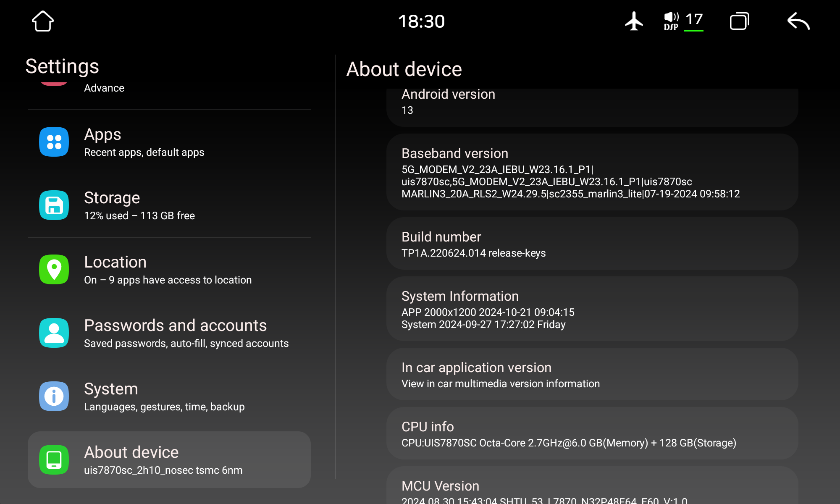Tap the airplane mode status icon
Screen dimensions: 840x504
tap(634, 21)
